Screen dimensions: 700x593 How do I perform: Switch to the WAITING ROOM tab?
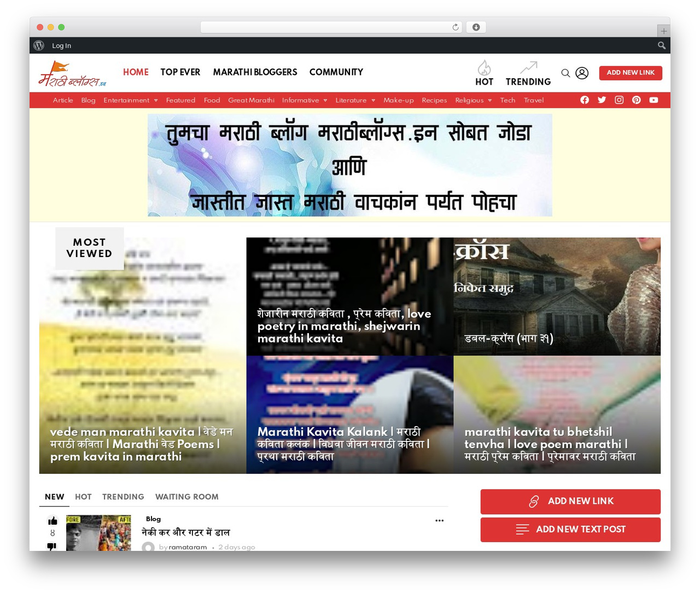click(x=187, y=497)
